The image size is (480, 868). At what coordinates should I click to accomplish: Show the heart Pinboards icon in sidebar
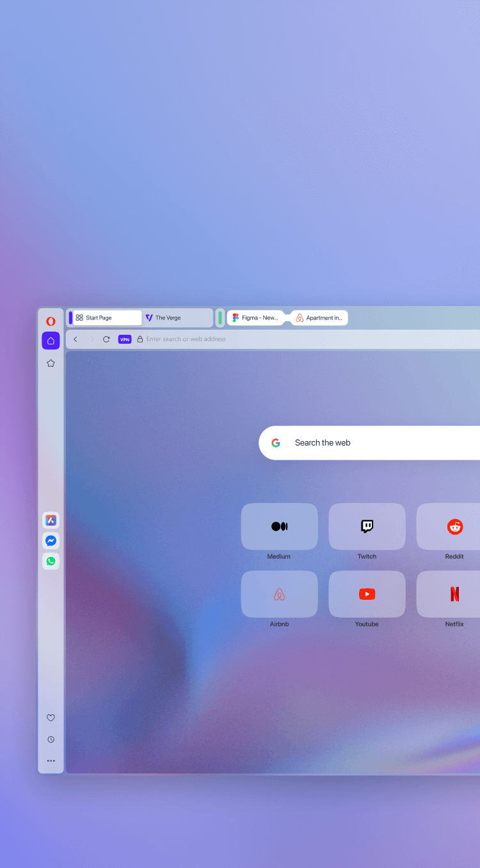(x=51, y=718)
